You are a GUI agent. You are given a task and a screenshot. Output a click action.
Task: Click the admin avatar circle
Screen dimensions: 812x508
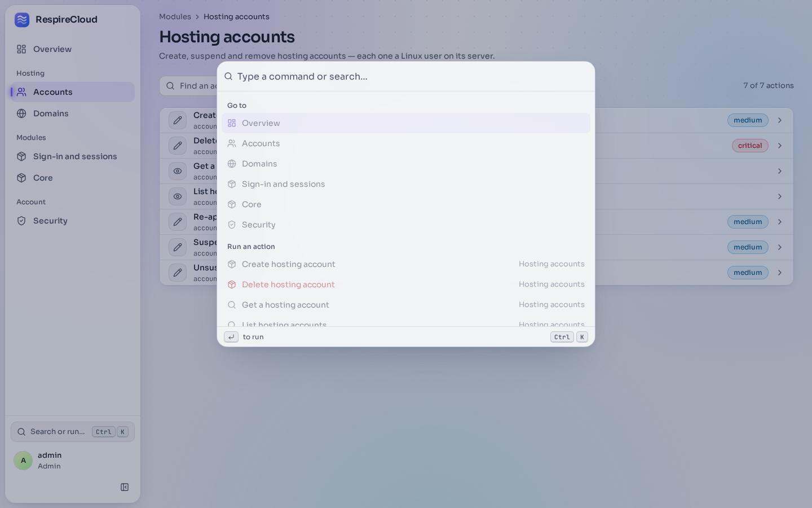tap(23, 461)
